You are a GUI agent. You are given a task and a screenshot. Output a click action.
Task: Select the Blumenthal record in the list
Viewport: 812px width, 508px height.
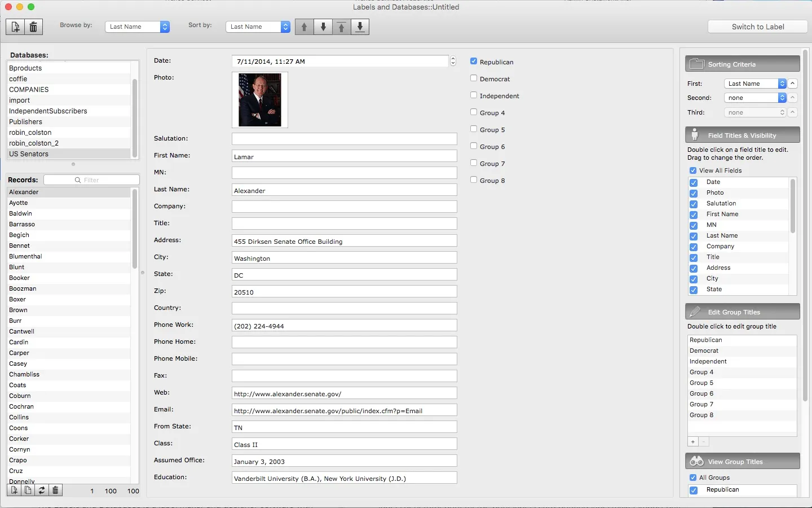pos(26,256)
